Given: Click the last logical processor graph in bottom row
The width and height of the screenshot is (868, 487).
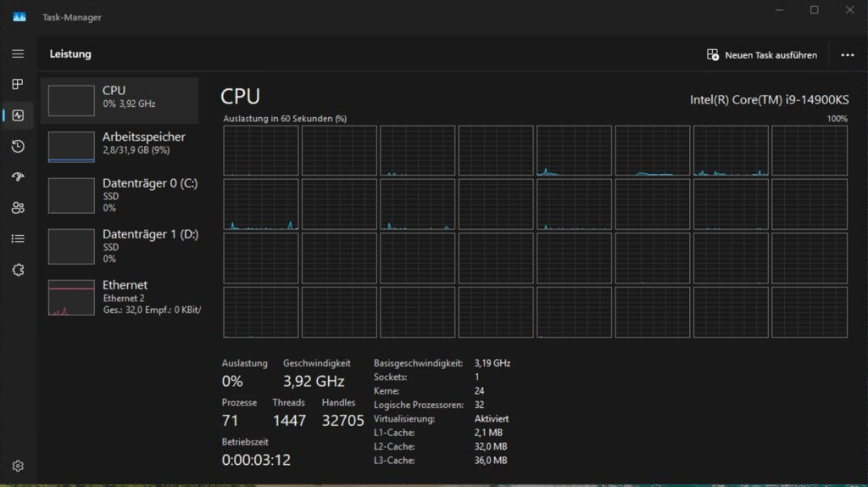Looking at the screenshot, I should coord(810,312).
